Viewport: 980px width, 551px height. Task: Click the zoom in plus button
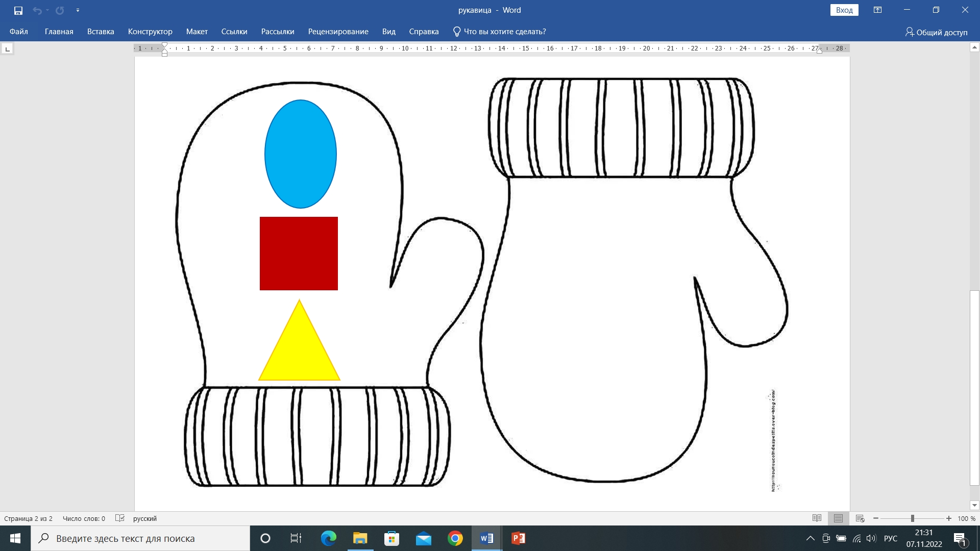[x=948, y=518]
